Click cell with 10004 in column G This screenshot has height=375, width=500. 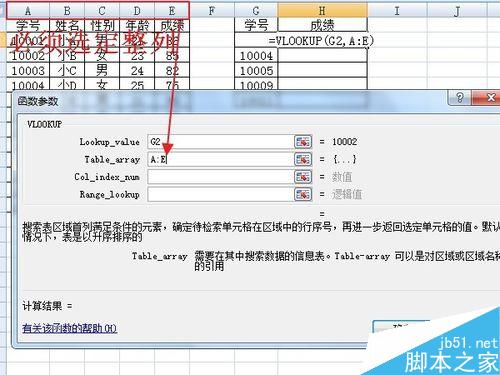click(256, 55)
